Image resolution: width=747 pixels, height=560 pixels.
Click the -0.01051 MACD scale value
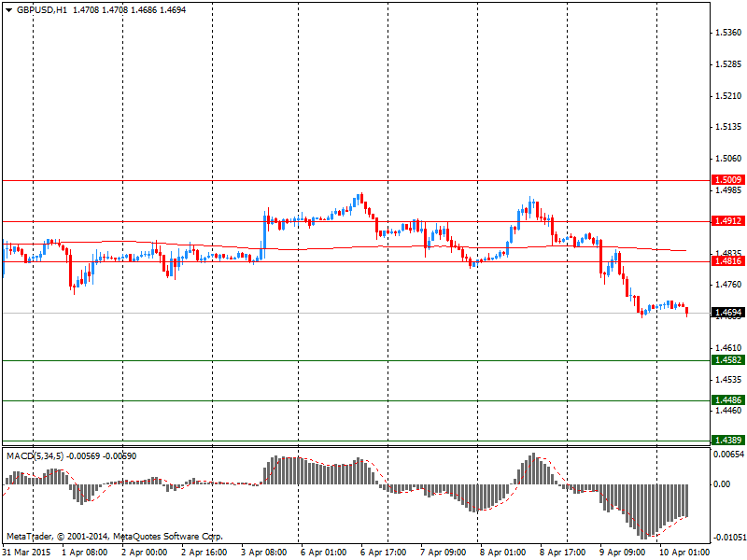[728, 538]
